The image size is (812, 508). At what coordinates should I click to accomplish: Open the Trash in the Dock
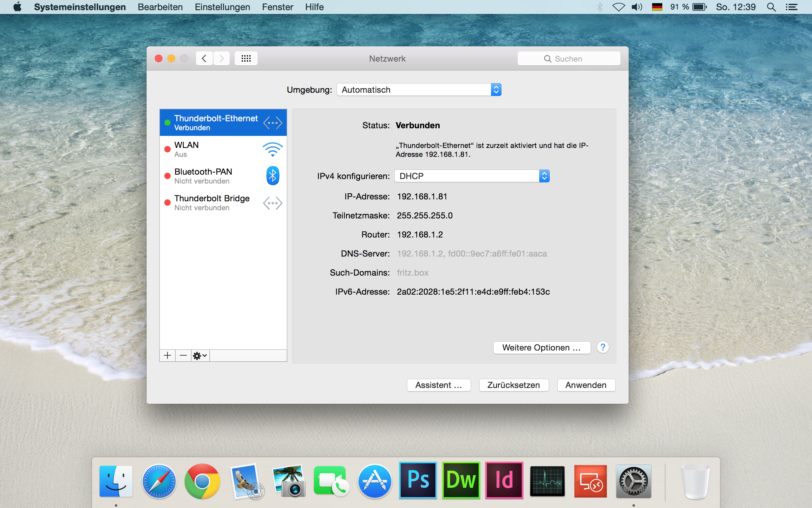coord(696,481)
